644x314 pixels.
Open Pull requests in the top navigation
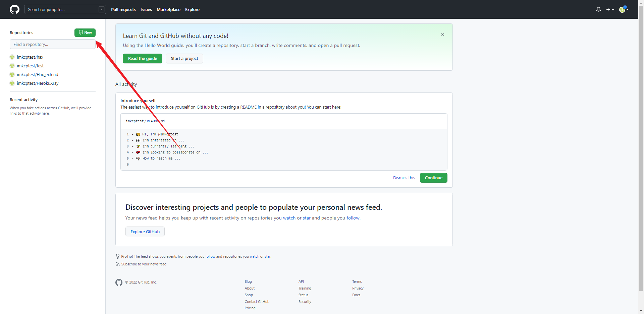pos(123,10)
